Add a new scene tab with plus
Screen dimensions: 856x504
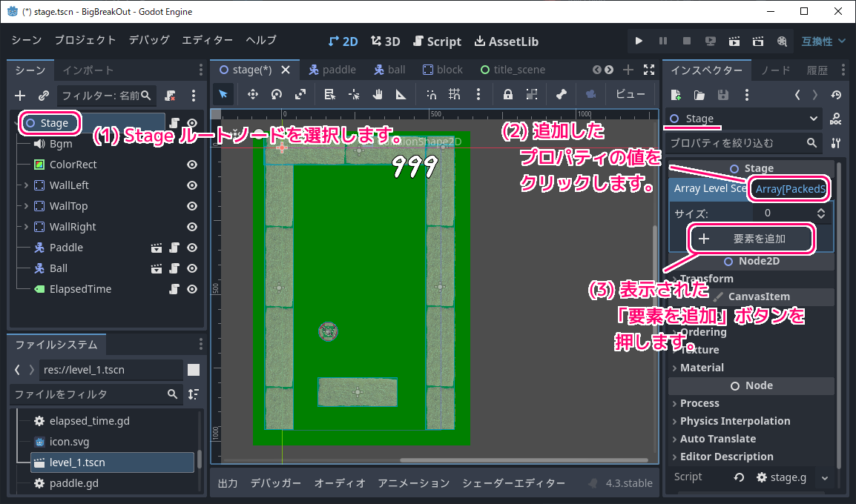pyautogui.click(x=628, y=69)
